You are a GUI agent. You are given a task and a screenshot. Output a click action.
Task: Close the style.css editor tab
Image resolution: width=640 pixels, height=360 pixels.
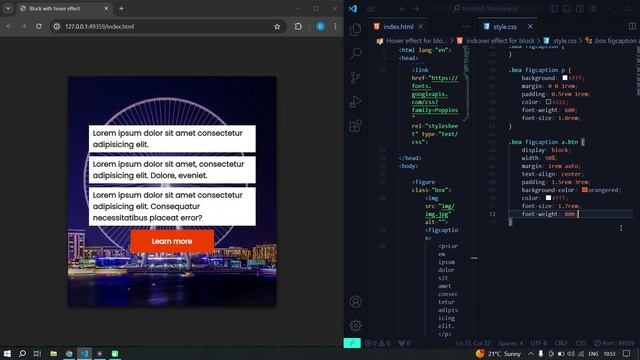(530, 27)
